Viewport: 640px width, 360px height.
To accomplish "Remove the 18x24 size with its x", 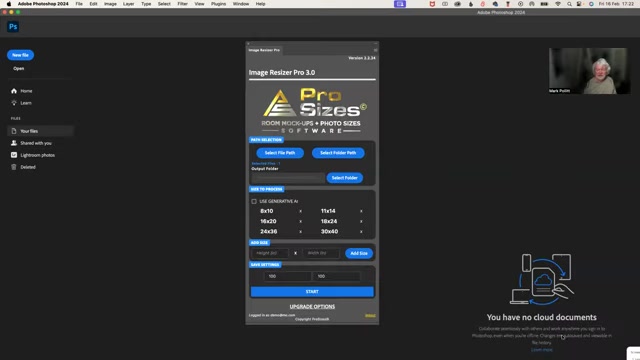I will point(361,222).
